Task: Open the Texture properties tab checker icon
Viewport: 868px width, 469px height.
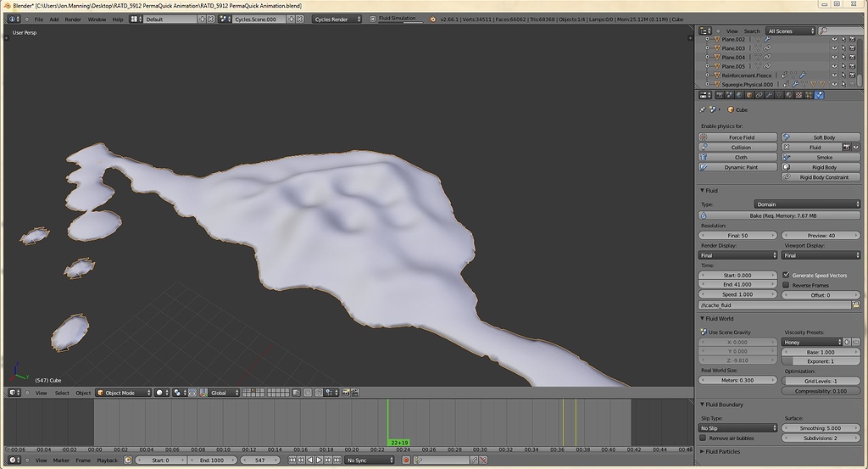Action: [x=799, y=95]
